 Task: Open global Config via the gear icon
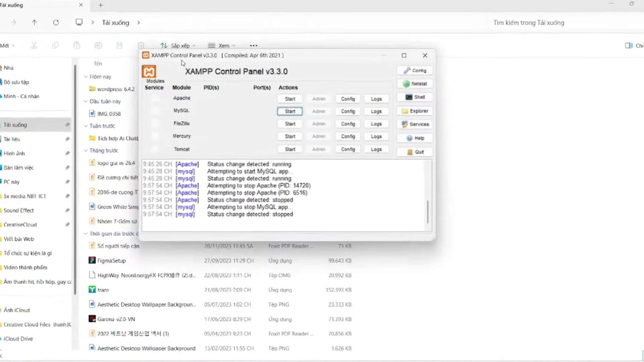(415, 70)
